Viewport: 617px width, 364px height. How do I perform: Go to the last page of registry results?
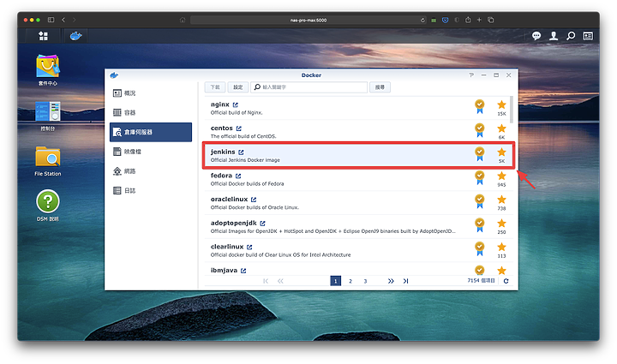[405, 281]
